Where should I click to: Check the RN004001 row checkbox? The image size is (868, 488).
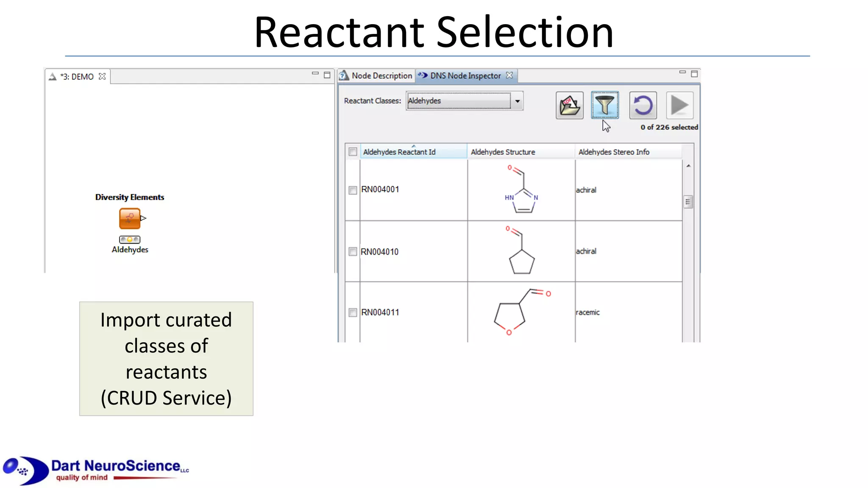click(353, 190)
